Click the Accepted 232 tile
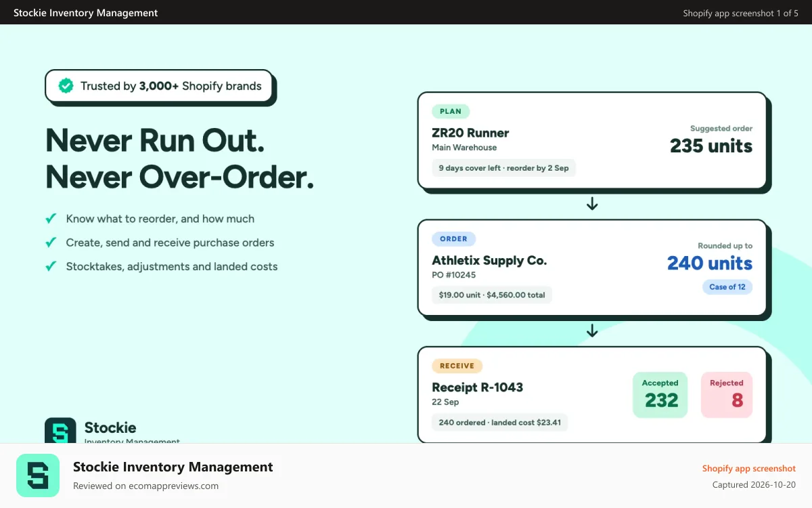812x508 pixels. 660,395
